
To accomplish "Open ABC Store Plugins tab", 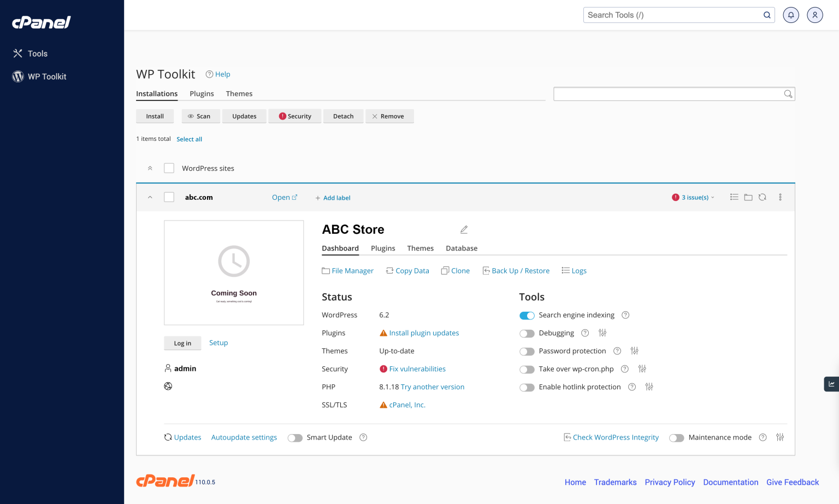I will (383, 248).
